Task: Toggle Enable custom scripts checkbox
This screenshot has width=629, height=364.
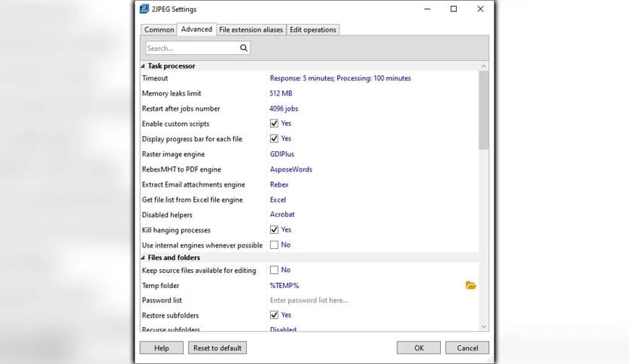Action: (275, 123)
